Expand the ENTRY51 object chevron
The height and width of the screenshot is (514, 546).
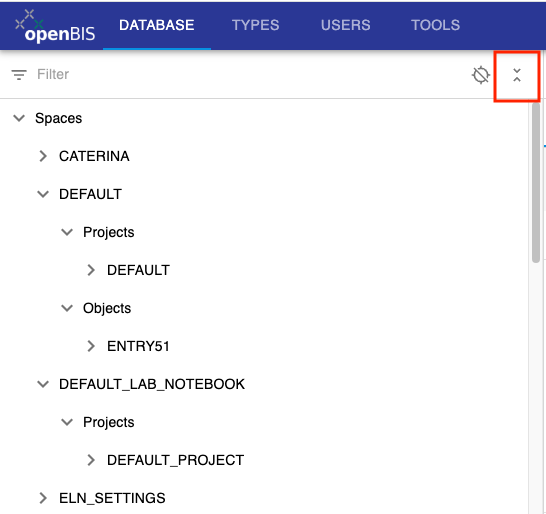pos(91,346)
